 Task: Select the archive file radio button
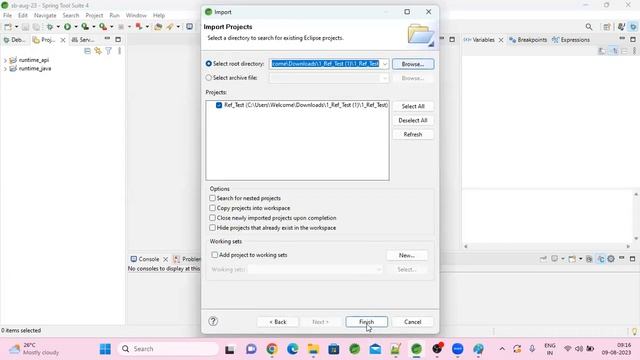[x=209, y=78]
